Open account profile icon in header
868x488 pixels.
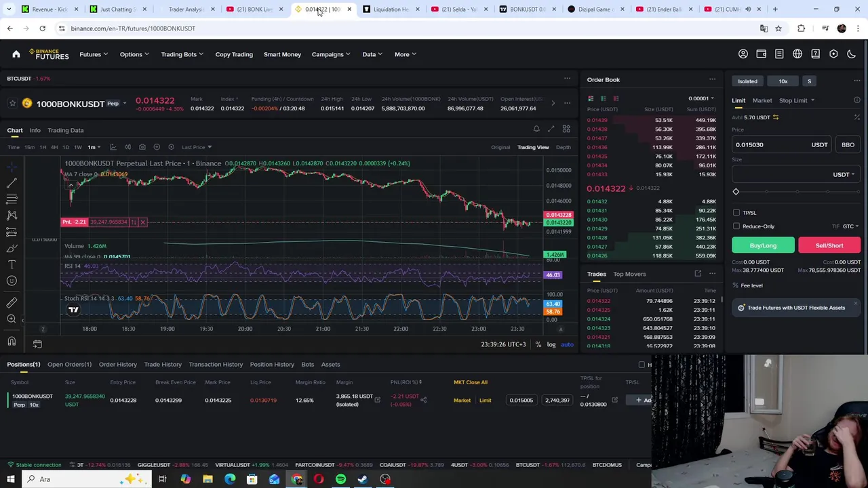[743, 54]
